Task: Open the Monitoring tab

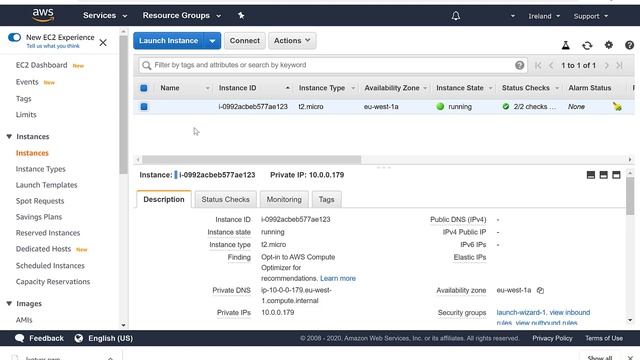Action: tap(284, 200)
